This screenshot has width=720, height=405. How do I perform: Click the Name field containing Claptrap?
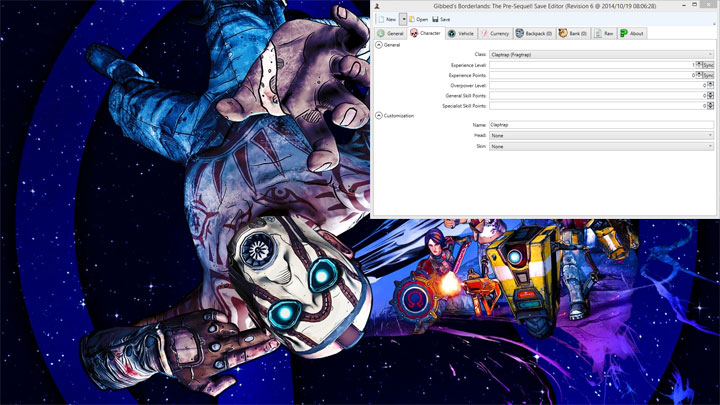tap(601, 125)
